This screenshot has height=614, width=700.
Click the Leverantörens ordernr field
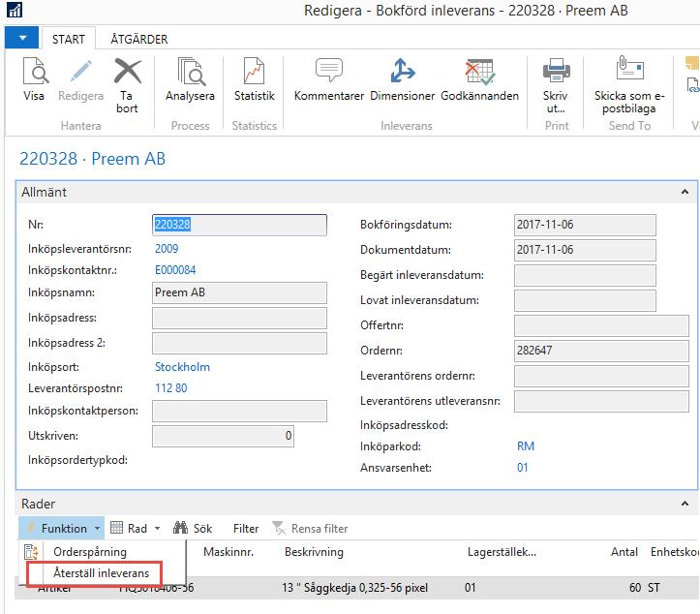pyautogui.click(x=601, y=376)
